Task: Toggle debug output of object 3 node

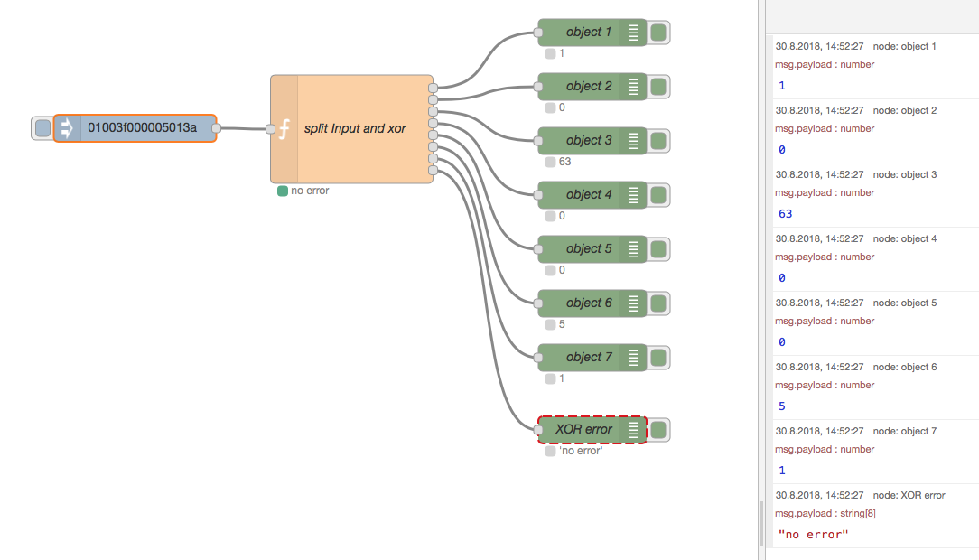Action: [x=658, y=141]
